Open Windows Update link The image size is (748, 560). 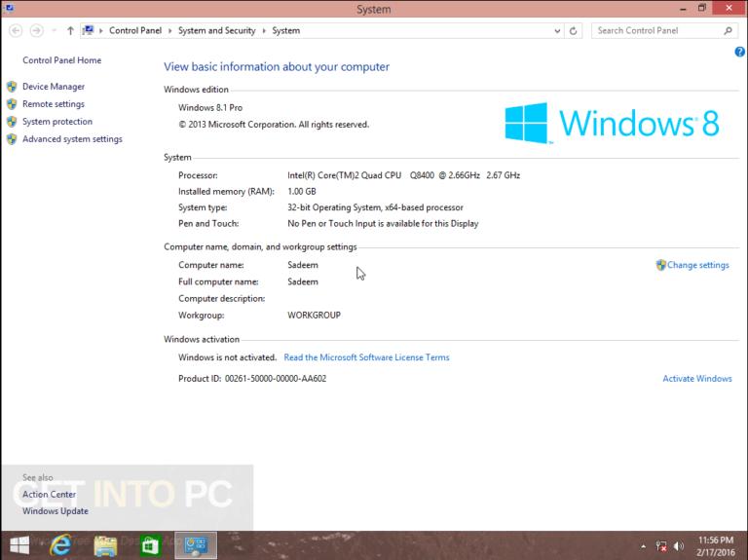(56, 511)
